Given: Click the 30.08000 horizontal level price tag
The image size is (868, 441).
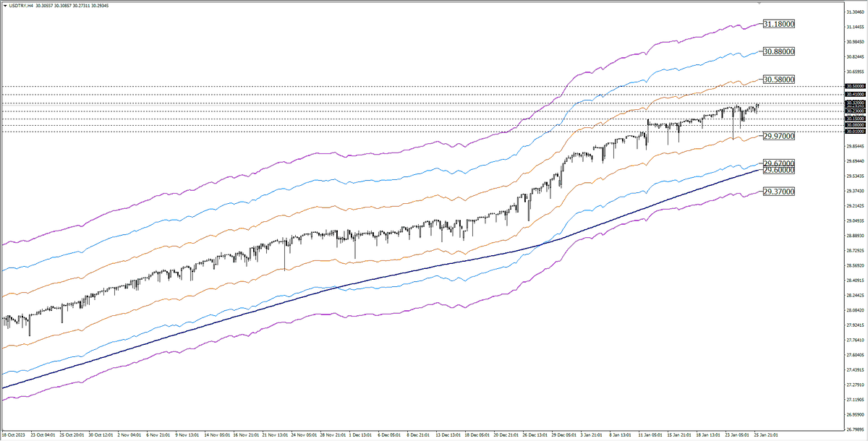Looking at the screenshot, I should [856, 125].
